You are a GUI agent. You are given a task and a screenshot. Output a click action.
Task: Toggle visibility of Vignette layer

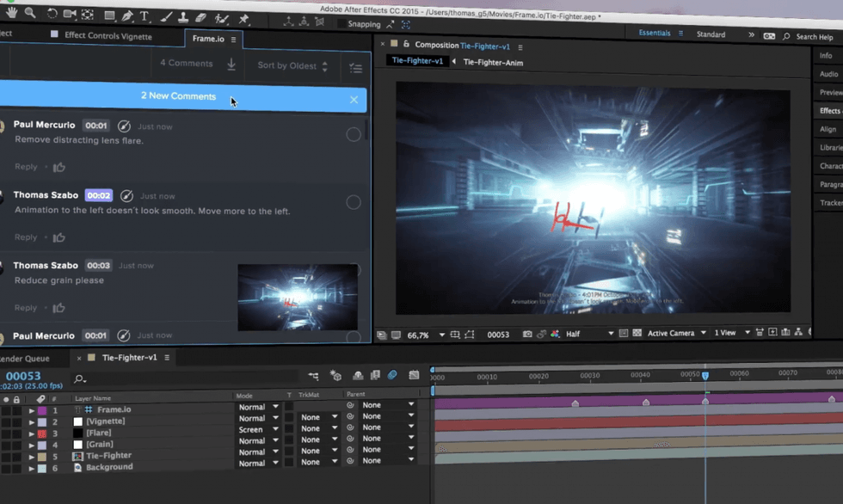click(6, 422)
